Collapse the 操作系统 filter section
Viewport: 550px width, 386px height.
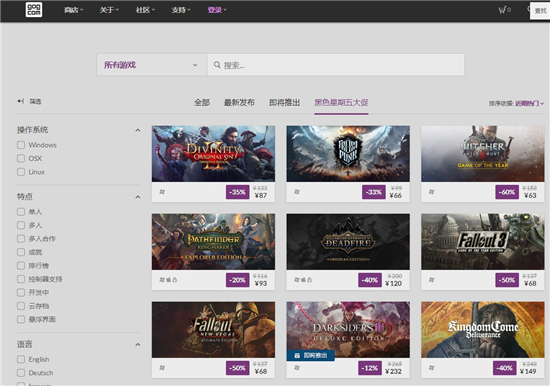tap(138, 130)
